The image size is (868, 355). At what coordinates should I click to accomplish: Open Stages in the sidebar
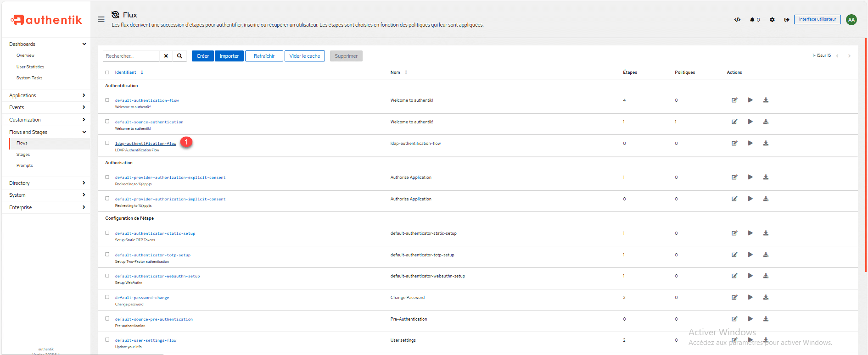[x=23, y=155]
